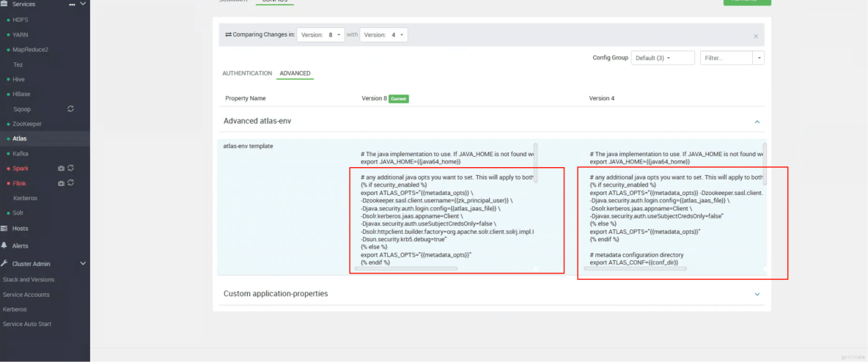
Task: Click the Version 8 template horizontal scrollbar
Action: point(405,268)
